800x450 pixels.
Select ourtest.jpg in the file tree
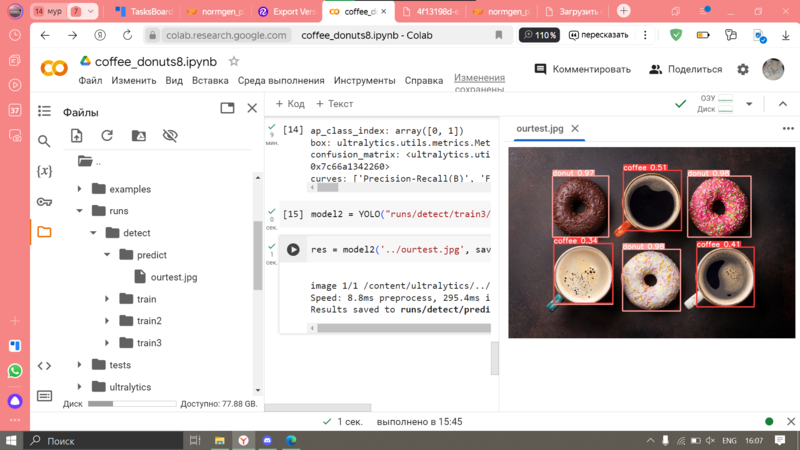[x=174, y=277]
